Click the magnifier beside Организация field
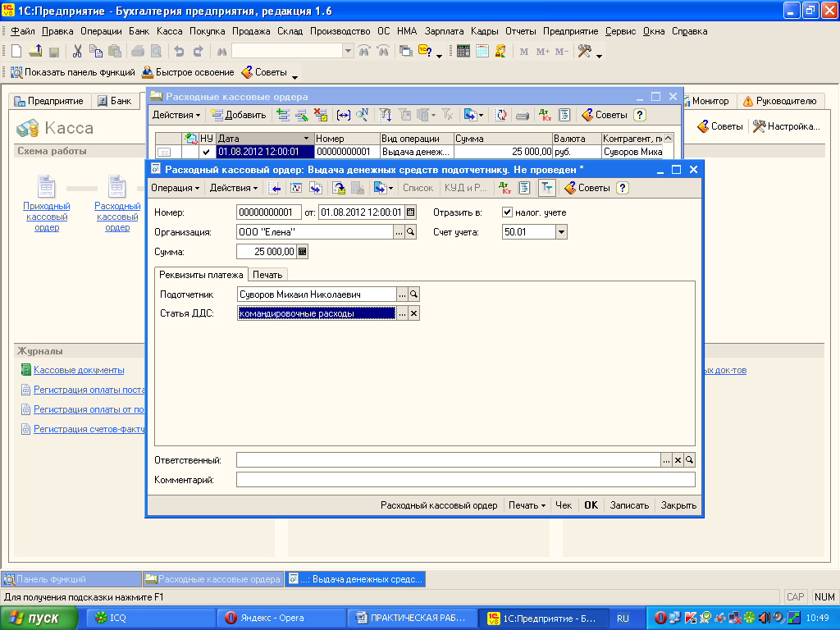Screen dimensions: 840x630 click(410, 232)
